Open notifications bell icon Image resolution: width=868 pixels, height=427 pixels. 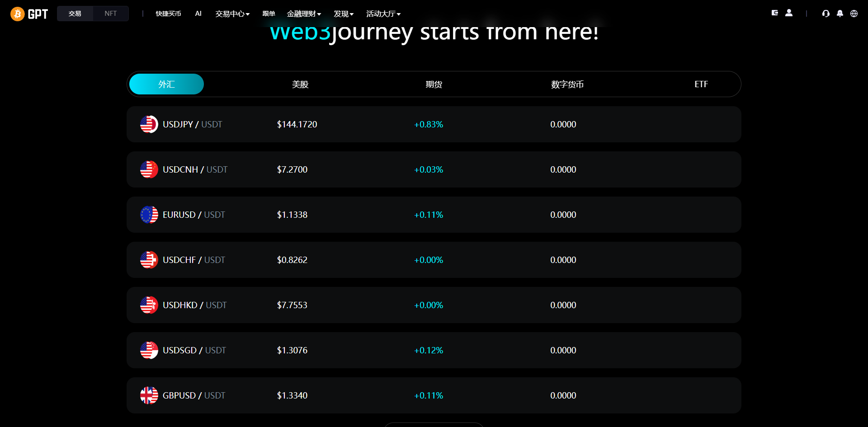(840, 14)
